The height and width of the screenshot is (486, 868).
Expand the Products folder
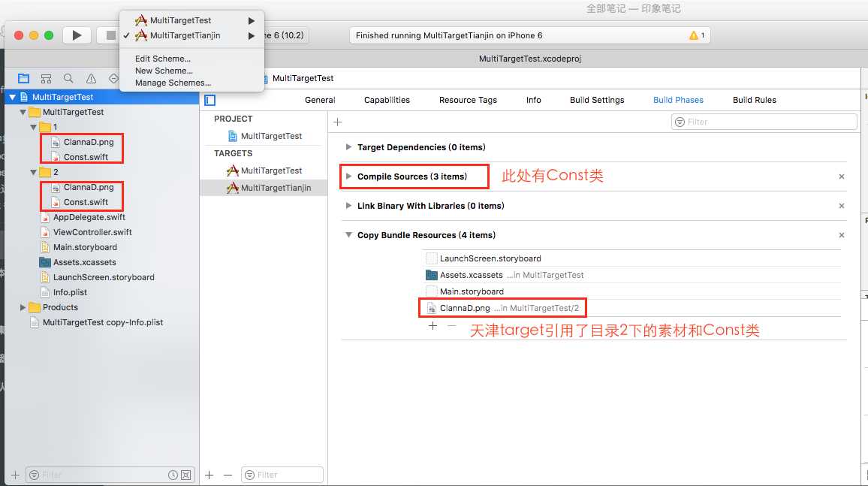point(23,308)
